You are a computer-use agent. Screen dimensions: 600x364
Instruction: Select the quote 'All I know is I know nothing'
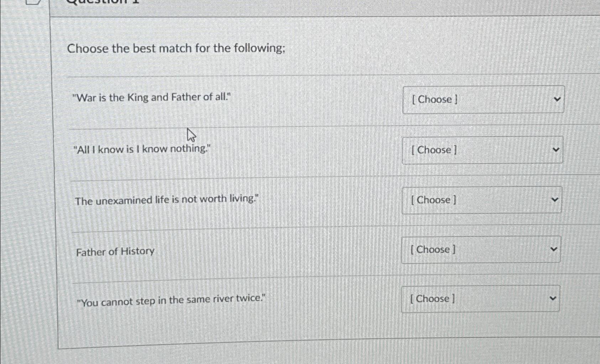click(x=142, y=149)
